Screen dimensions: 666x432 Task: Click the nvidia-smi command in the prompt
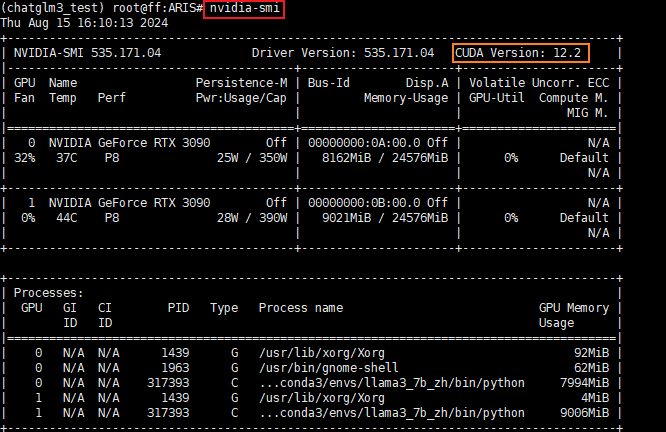coord(245,9)
